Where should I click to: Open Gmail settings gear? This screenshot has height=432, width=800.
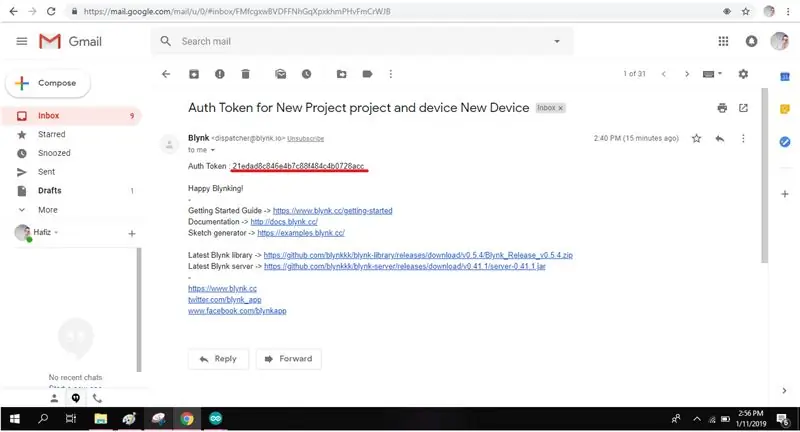coord(743,74)
